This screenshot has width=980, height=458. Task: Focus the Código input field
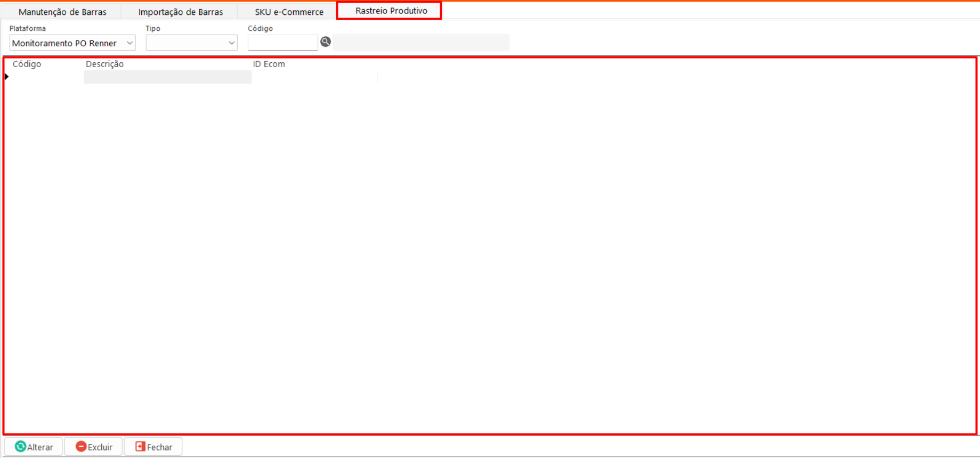(283, 43)
